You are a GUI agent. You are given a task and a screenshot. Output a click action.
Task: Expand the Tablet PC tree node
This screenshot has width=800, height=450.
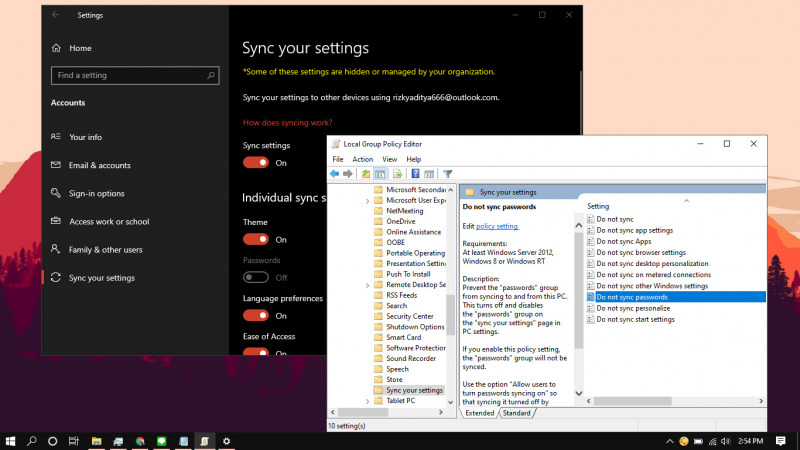click(x=367, y=402)
